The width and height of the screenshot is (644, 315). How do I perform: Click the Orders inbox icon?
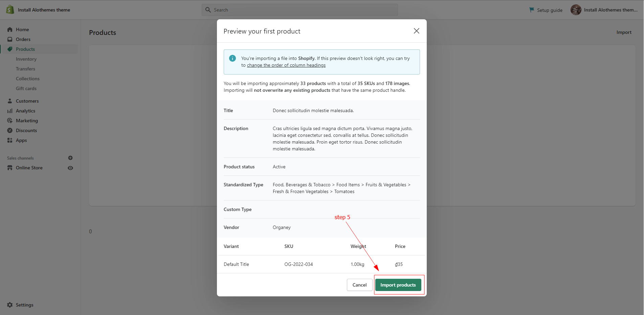[10, 39]
